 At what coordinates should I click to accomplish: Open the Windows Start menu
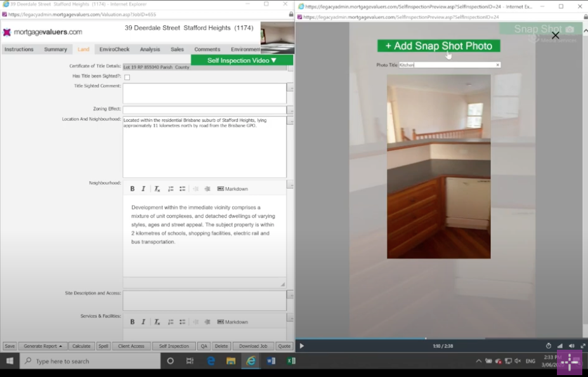pyautogui.click(x=10, y=361)
